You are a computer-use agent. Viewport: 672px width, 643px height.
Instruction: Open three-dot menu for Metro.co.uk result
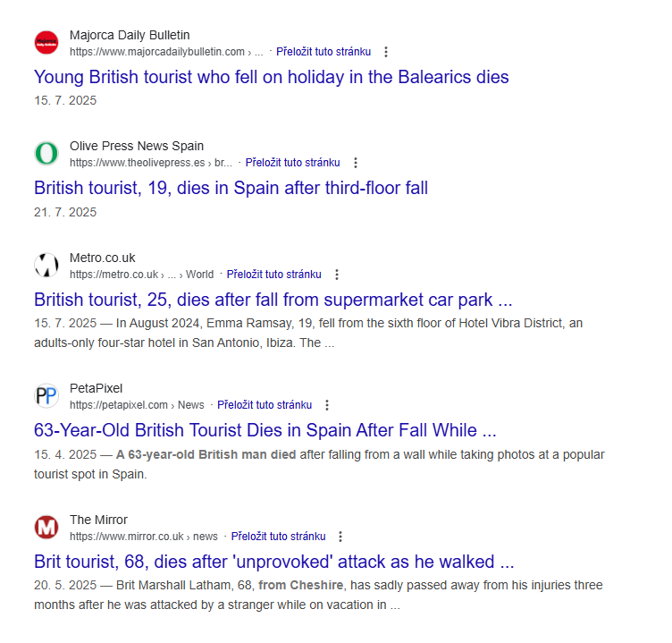[x=337, y=275]
